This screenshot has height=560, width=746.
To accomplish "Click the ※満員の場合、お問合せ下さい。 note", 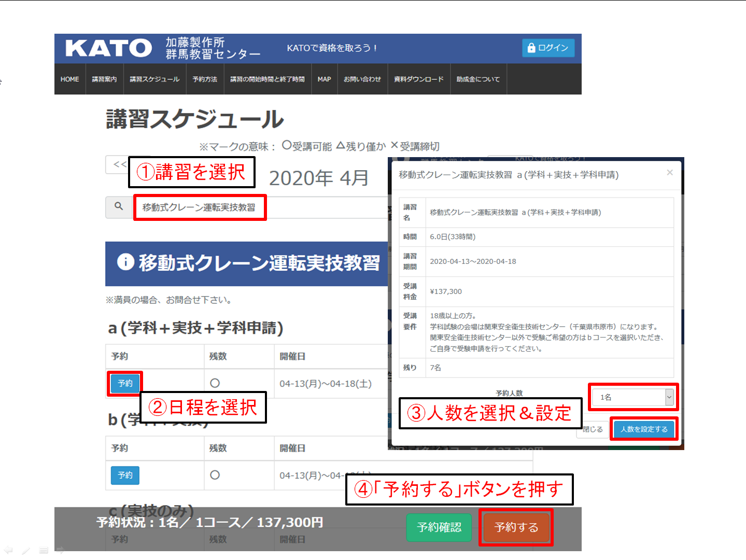I will coord(169,300).
